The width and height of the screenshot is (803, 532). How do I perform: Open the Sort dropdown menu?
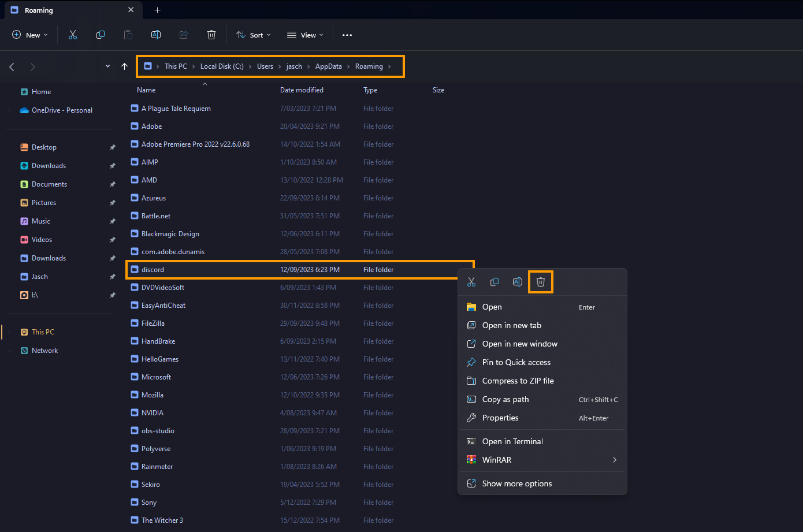[254, 35]
